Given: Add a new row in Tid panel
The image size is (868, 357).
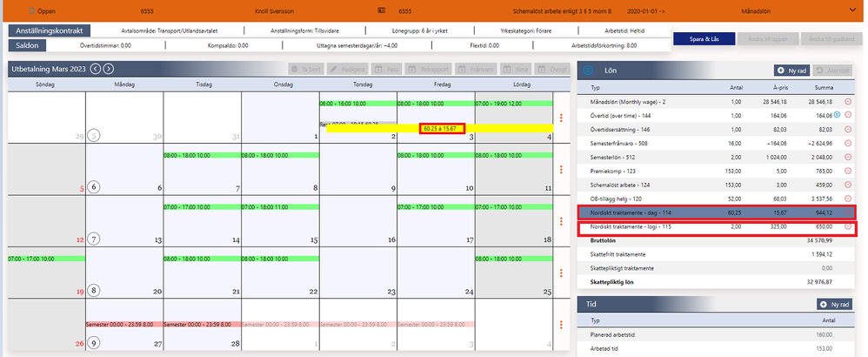Looking at the screenshot, I should coord(835,305).
